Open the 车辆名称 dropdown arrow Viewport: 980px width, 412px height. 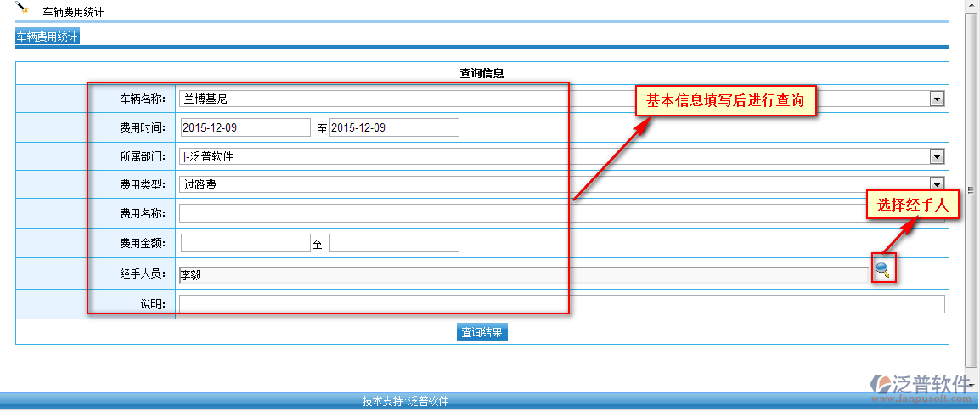937,99
